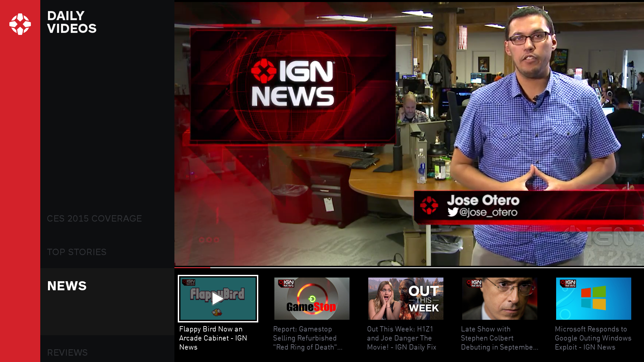Open the Microsoft Windows logo video thumbnail

[593, 298]
